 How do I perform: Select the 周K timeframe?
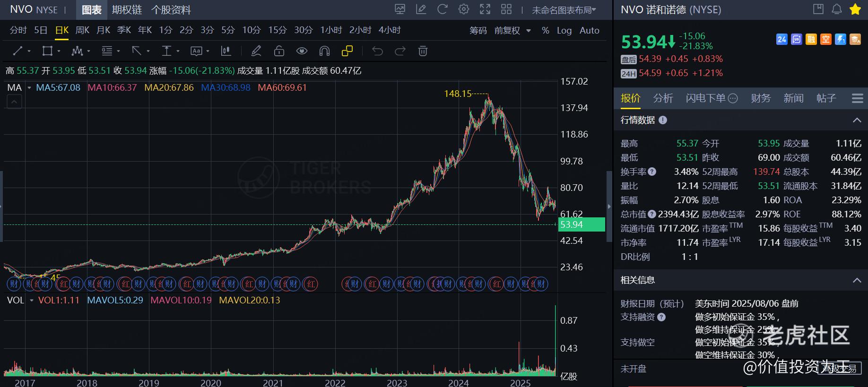coord(82,30)
